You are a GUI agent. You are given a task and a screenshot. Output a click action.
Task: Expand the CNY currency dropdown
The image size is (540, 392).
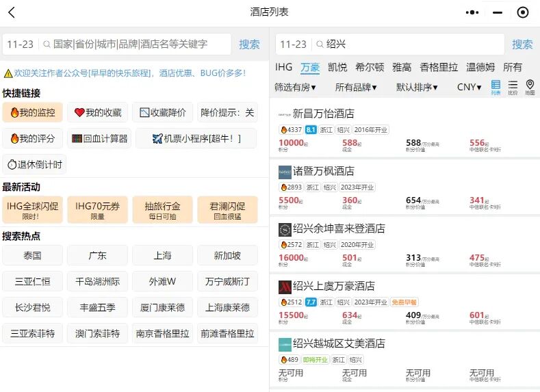tap(469, 88)
